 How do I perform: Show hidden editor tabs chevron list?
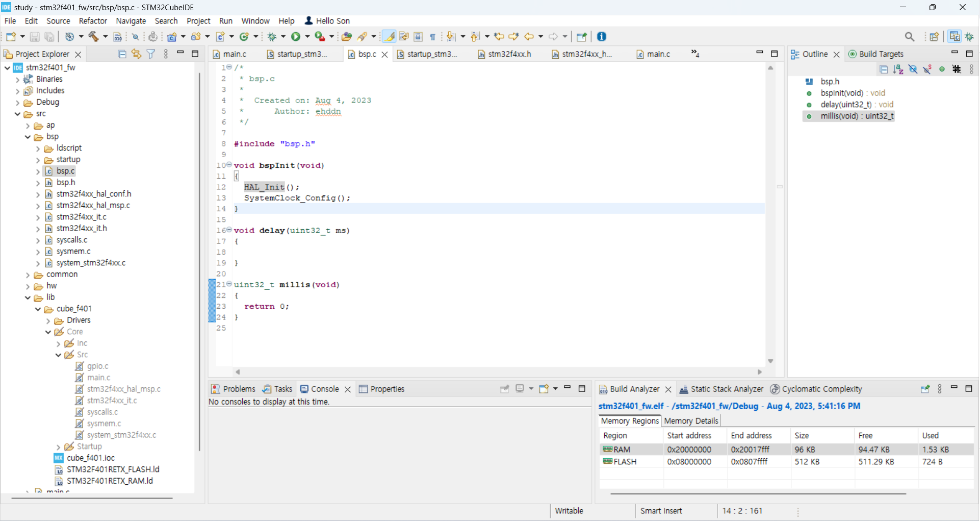pyautogui.click(x=694, y=54)
